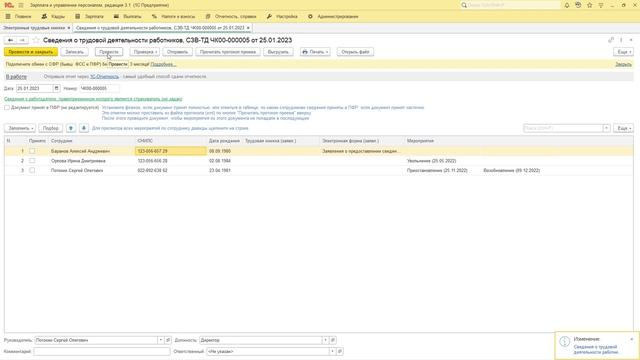Image resolution: width=640 pixels, height=360 pixels.
Task: Go back with the left arrow button
Action: pyautogui.click(x=11, y=40)
